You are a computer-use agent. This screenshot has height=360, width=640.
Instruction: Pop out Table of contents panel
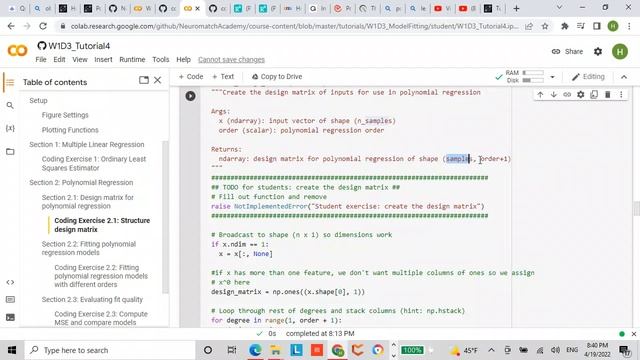pos(144,80)
